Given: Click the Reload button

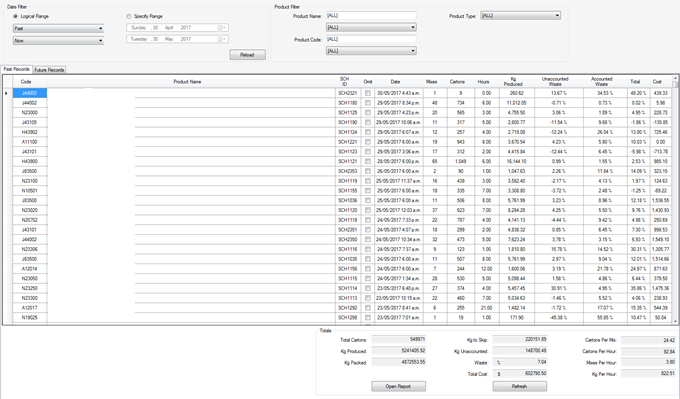Looking at the screenshot, I should (247, 55).
